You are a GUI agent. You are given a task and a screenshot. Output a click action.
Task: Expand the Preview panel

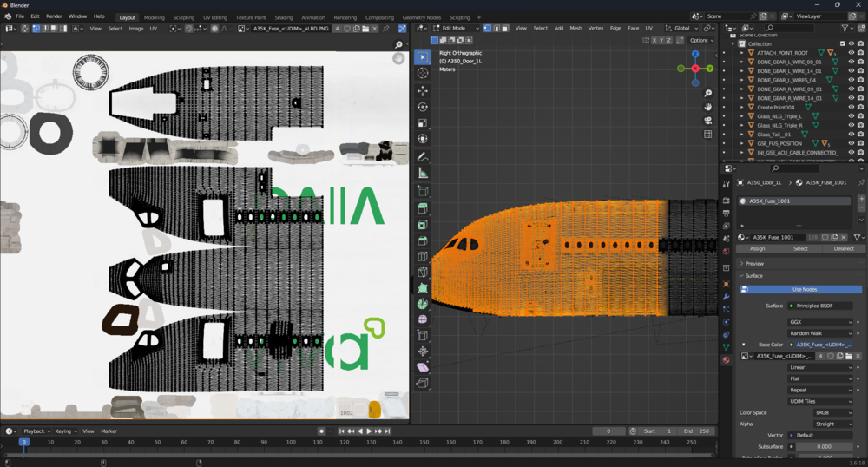click(x=754, y=263)
